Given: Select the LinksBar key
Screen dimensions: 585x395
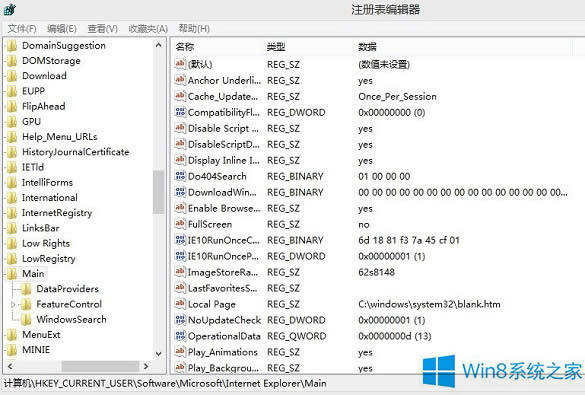Looking at the screenshot, I should [x=41, y=228].
